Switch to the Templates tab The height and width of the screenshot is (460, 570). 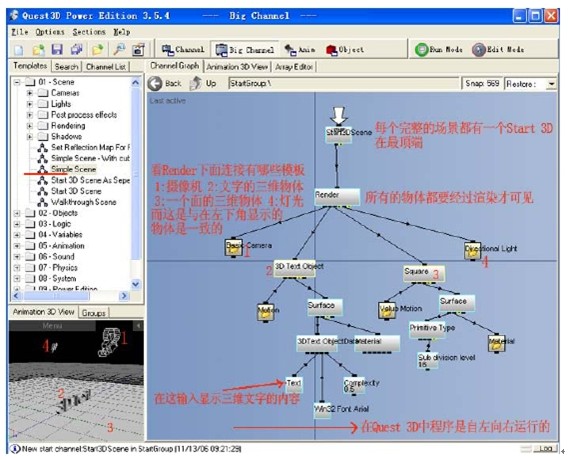point(30,66)
